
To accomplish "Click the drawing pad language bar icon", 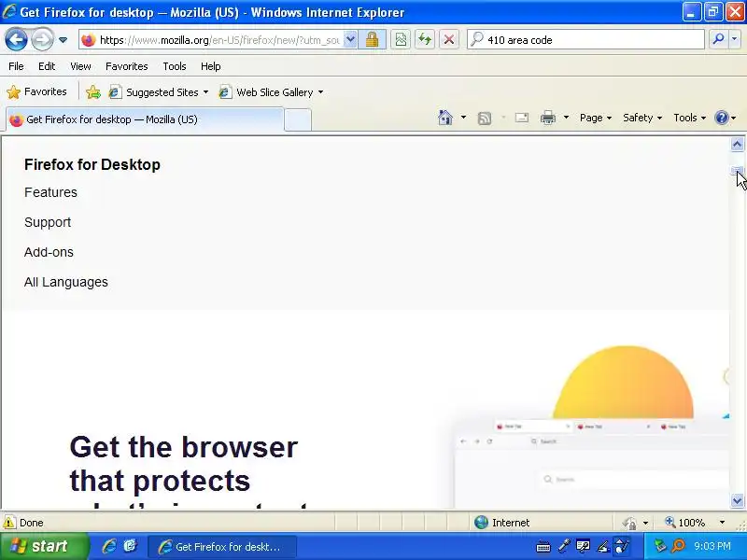I will tap(622, 546).
